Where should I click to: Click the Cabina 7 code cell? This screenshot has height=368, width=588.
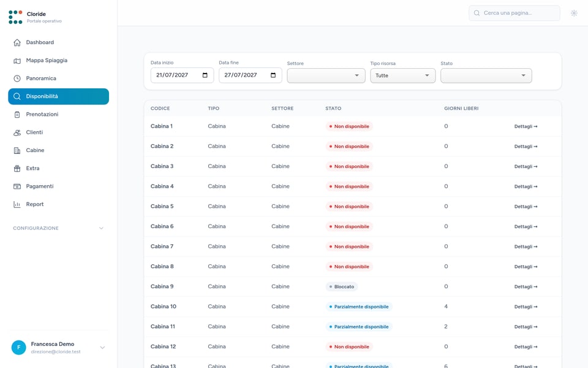[x=162, y=247]
